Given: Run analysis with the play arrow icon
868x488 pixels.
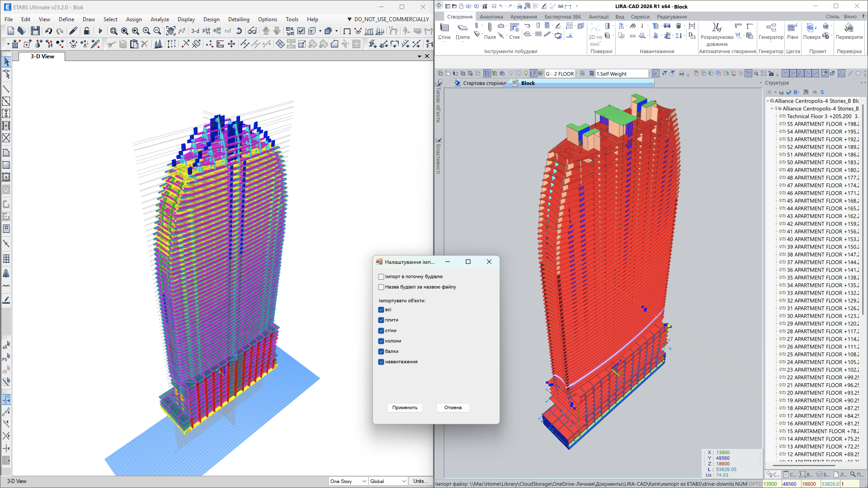Looking at the screenshot, I should [100, 31].
